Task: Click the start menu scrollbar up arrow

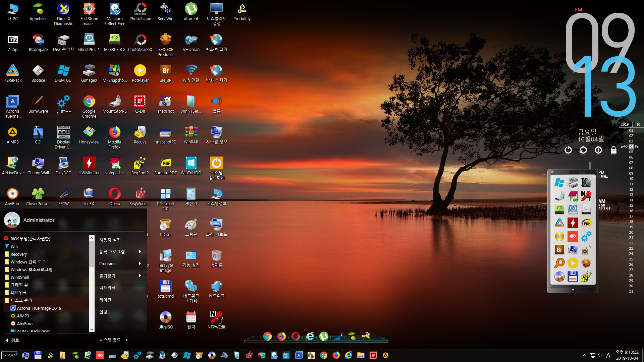Action: click(92, 238)
